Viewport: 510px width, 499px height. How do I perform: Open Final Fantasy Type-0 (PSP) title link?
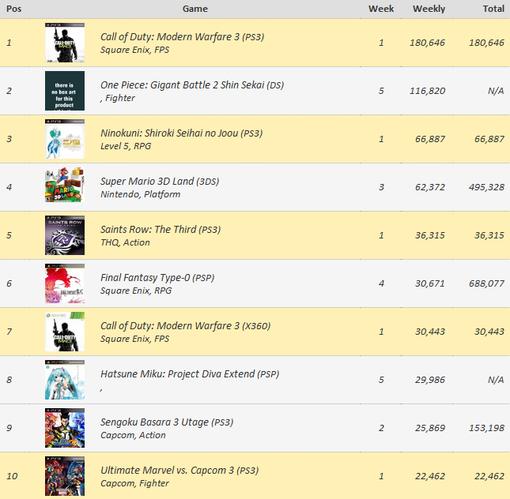coord(157,278)
